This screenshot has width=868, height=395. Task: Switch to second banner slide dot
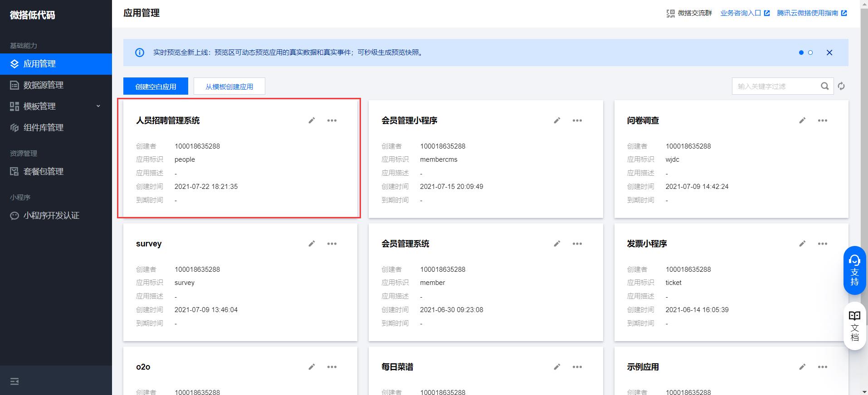(x=810, y=53)
